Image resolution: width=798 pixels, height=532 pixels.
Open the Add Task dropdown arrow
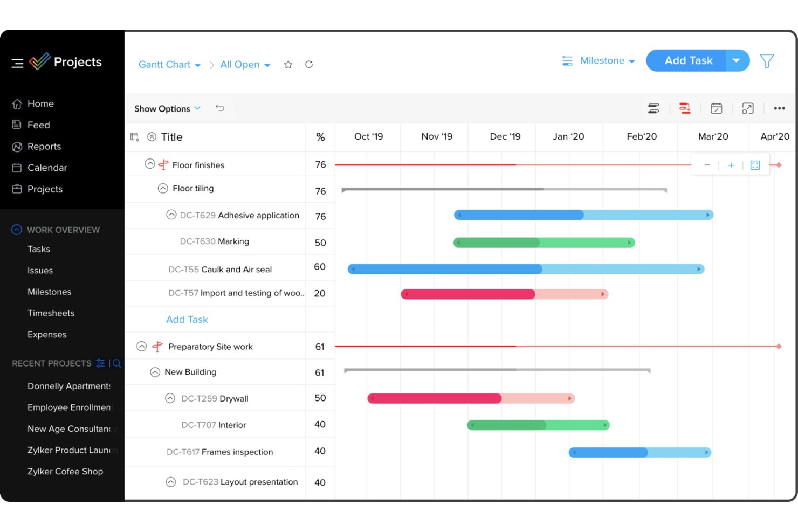[737, 60]
